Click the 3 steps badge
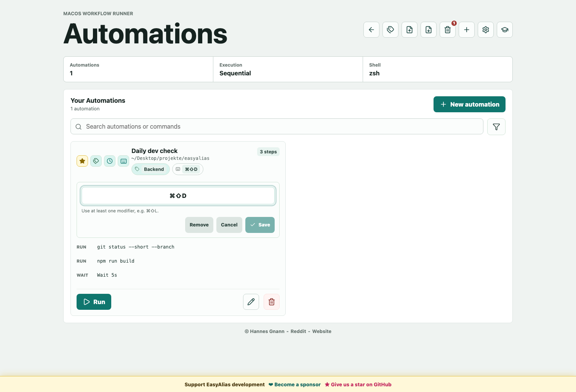Viewport: 576px width, 392px height. [268, 152]
